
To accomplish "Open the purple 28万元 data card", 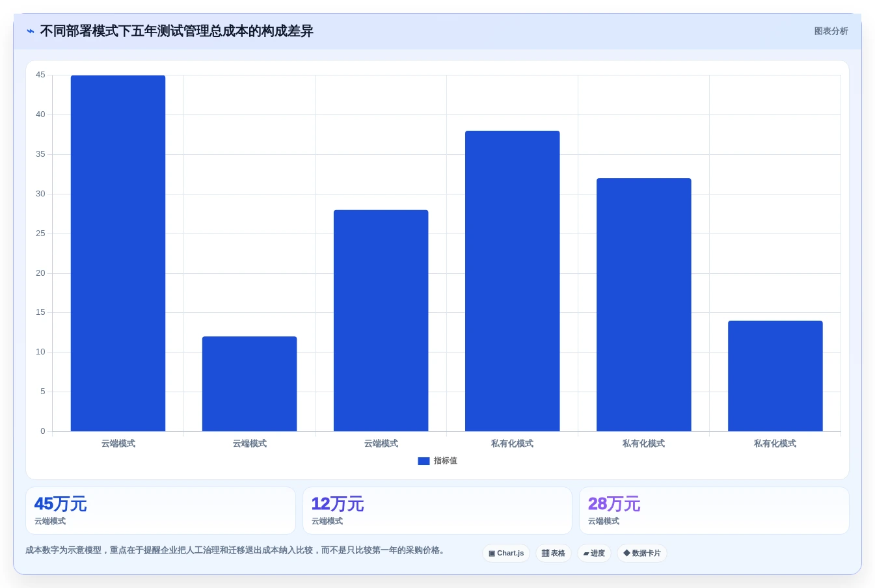I will point(714,511).
